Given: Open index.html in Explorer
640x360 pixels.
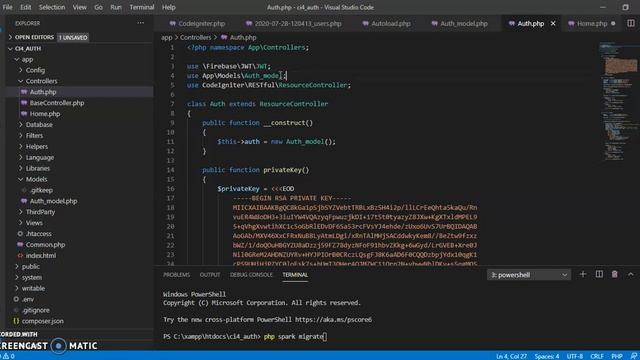Looking at the screenshot, I should tap(41, 256).
